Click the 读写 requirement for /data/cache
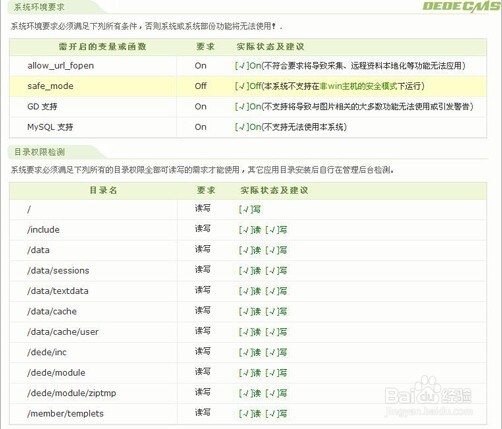This screenshot has height=429, width=502. (x=203, y=310)
